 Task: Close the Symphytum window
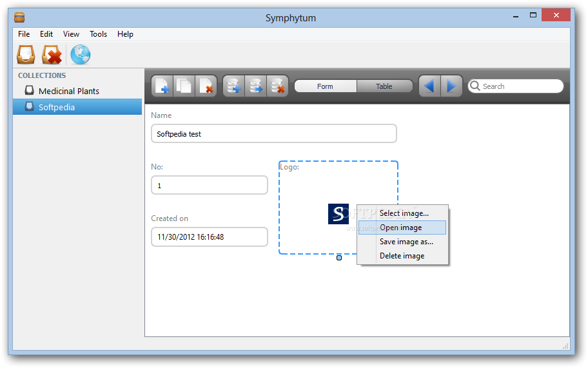(x=556, y=15)
